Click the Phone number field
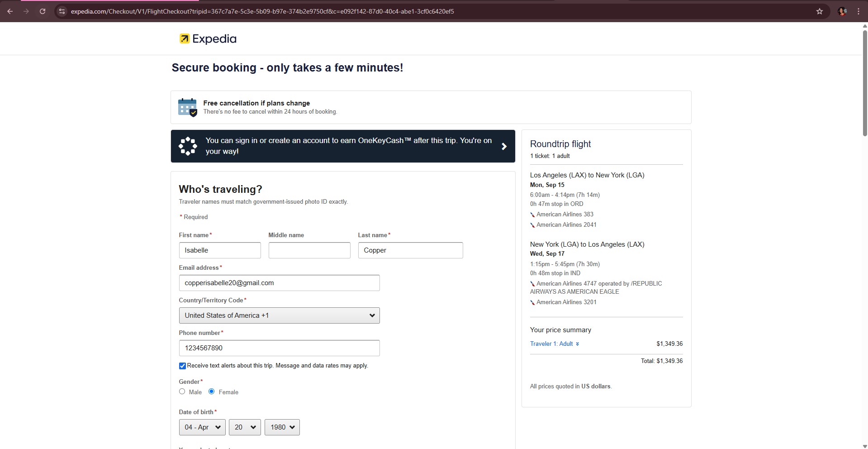Screen dimensions: 868x449 [x=279, y=348]
